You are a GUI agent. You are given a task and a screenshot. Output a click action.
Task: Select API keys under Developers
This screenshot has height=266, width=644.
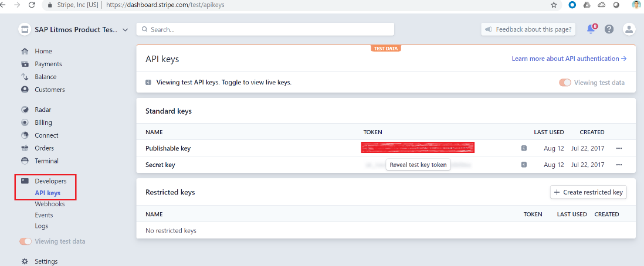pos(48,193)
